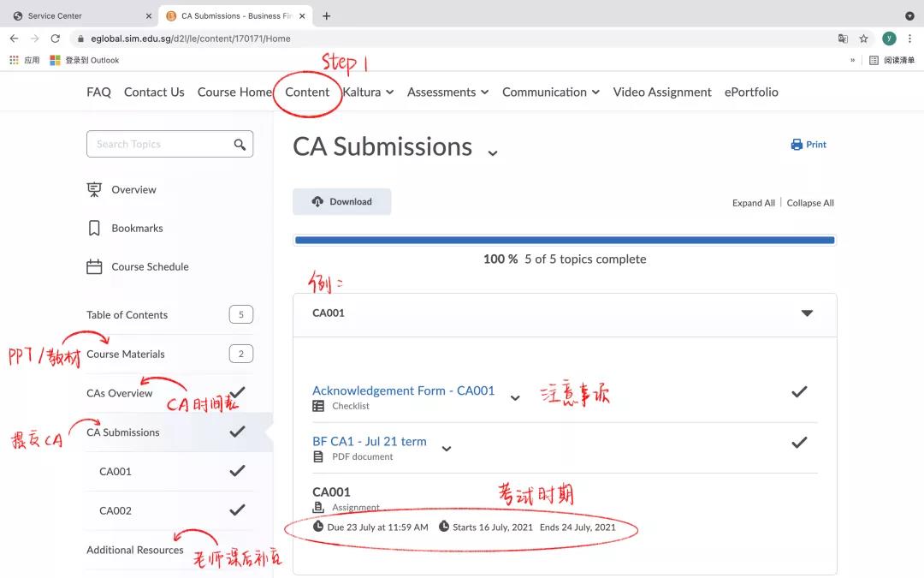Click the Download button

341,202
